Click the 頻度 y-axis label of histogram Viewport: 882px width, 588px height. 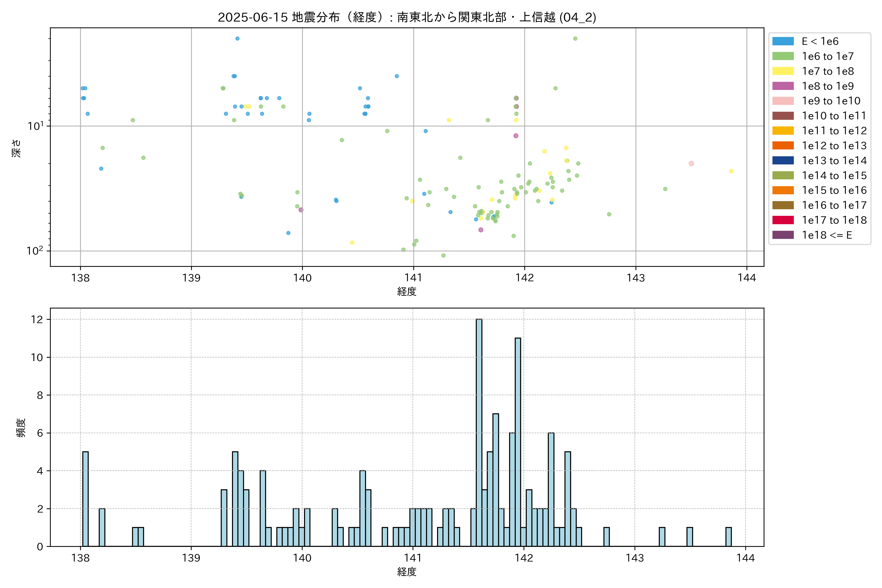click(x=21, y=428)
